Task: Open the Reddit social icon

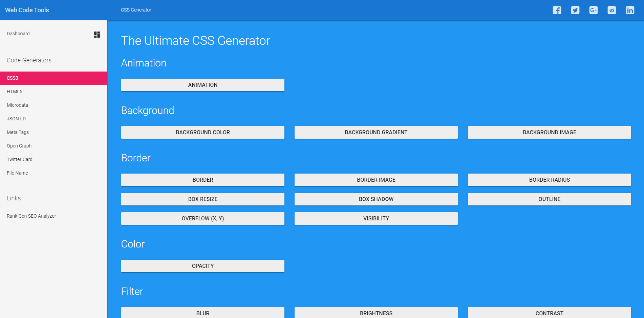Action: coord(612,10)
